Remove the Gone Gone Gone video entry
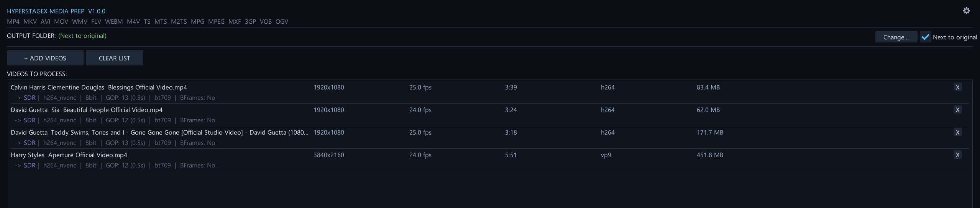The width and height of the screenshot is (980, 208). pos(957,132)
